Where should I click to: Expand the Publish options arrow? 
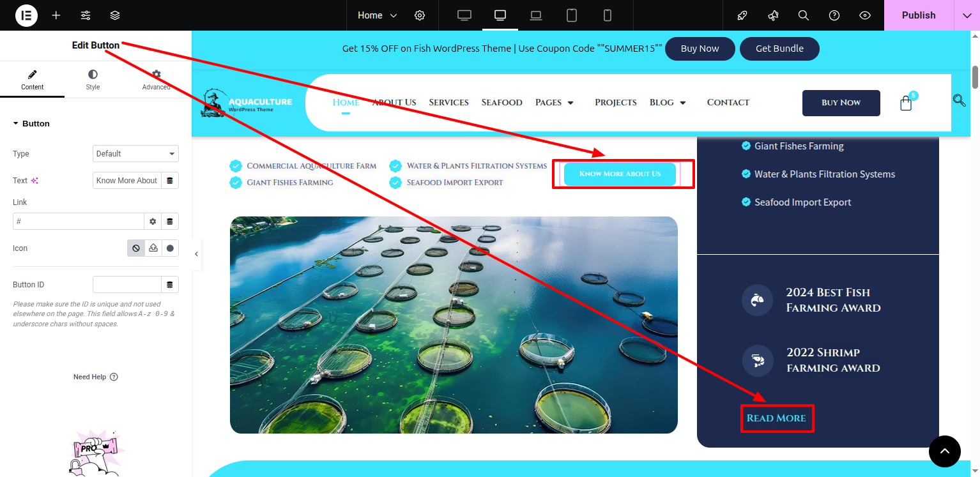click(x=967, y=15)
